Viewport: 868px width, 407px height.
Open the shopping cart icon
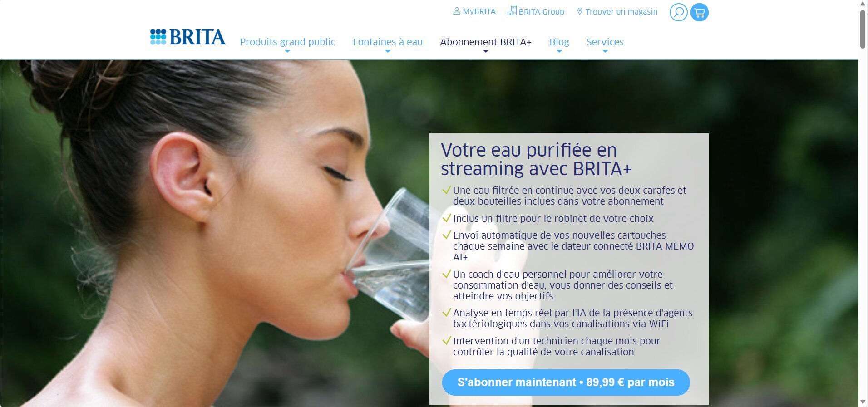click(x=699, y=12)
